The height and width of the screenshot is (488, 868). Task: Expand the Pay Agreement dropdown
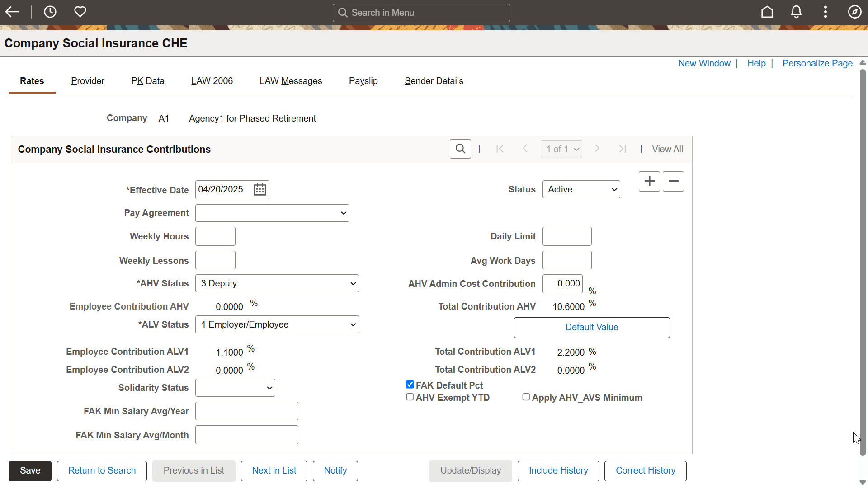coord(272,213)
